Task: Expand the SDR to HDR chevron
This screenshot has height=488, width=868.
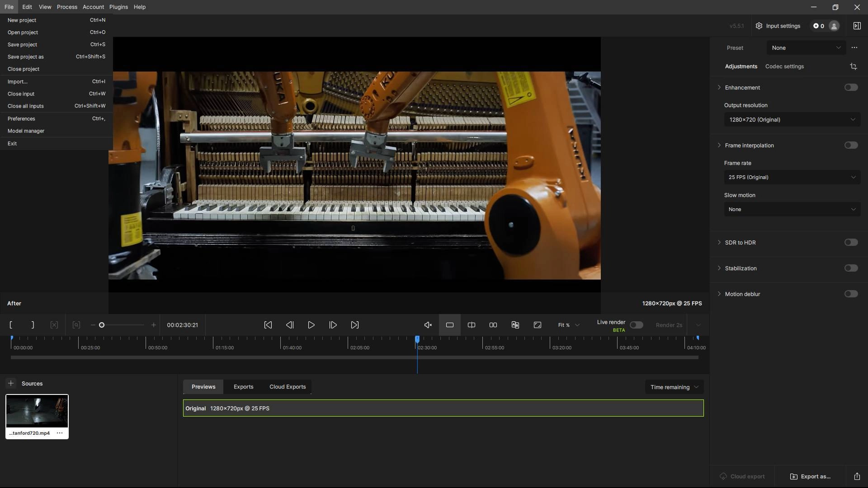Action: 719,242
